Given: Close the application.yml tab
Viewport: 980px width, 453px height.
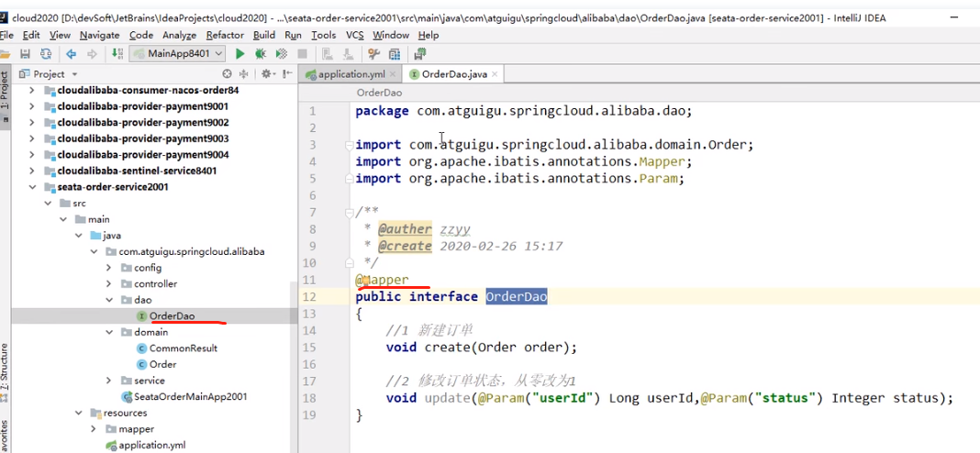Looking at the screenshot, I should 394,74.
